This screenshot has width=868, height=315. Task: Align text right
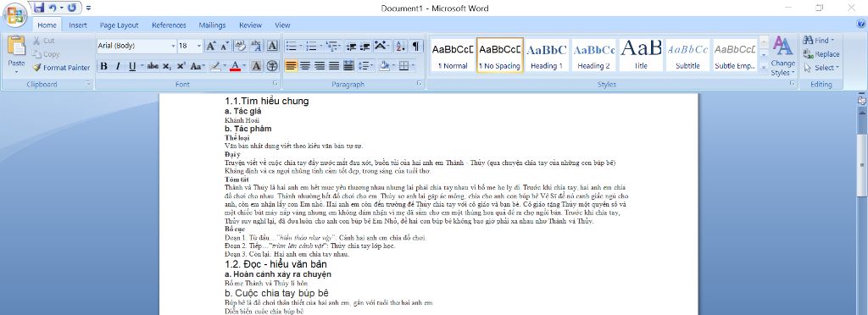click(320, 66)
